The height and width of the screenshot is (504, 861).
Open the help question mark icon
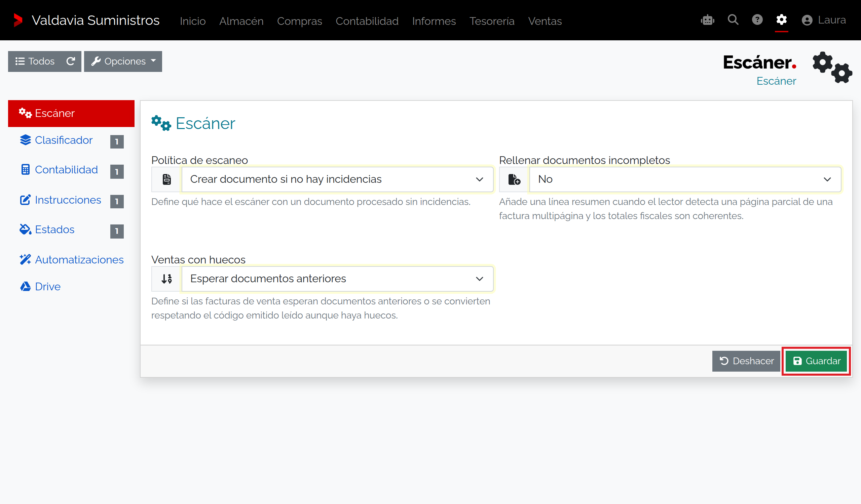pos(757,20)
